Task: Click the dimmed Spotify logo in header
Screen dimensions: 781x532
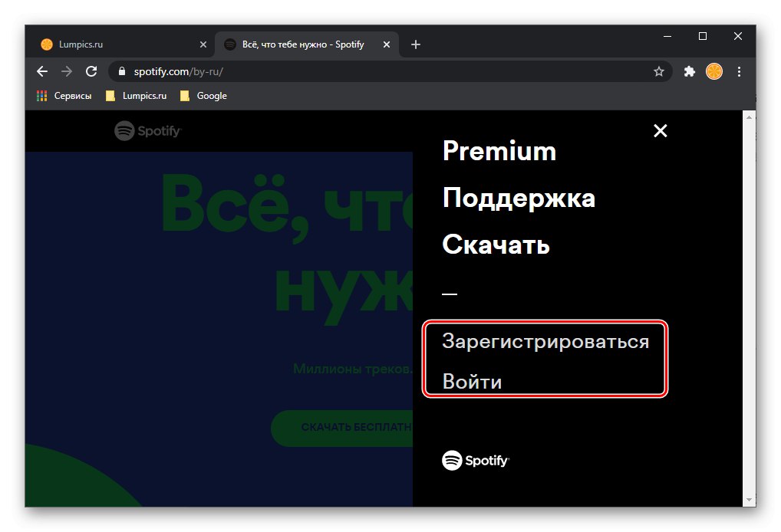Action: [x=148, y=131]
